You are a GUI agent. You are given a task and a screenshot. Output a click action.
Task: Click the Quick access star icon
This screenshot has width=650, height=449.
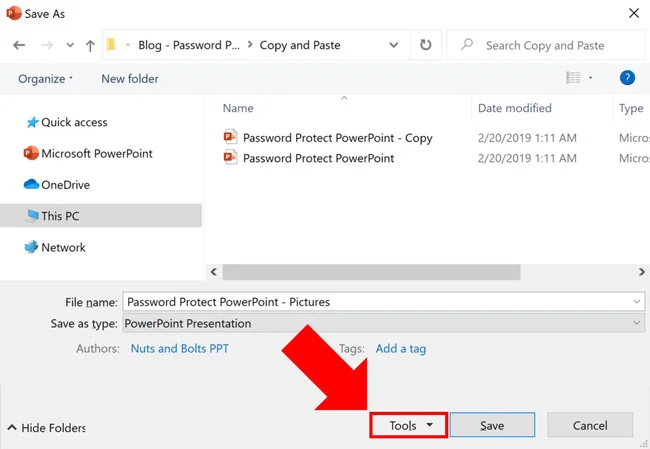pyautogui.click(x=32, y=122)
